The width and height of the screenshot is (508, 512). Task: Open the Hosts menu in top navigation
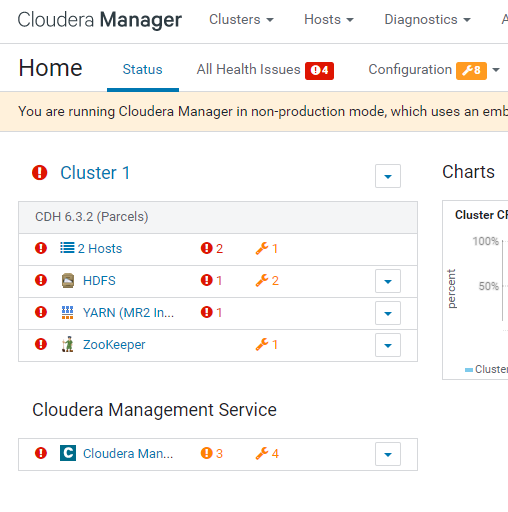[329, 20]
